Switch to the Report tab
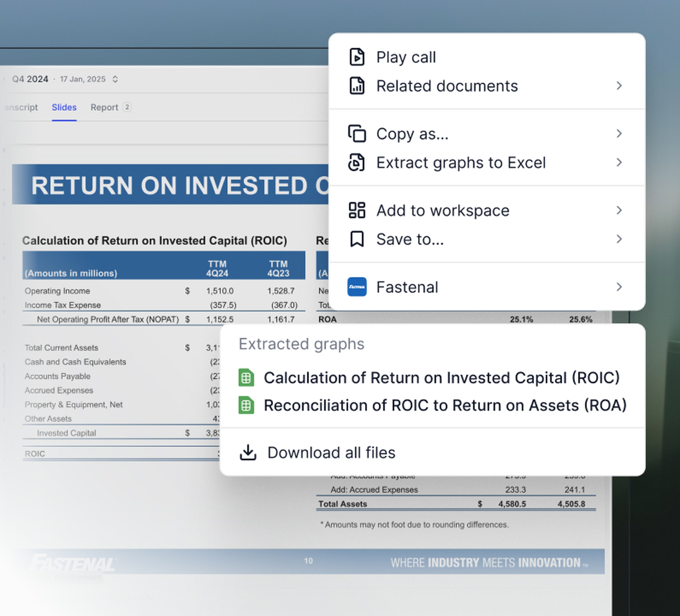 pyautogui.click(x=105, y=107)
